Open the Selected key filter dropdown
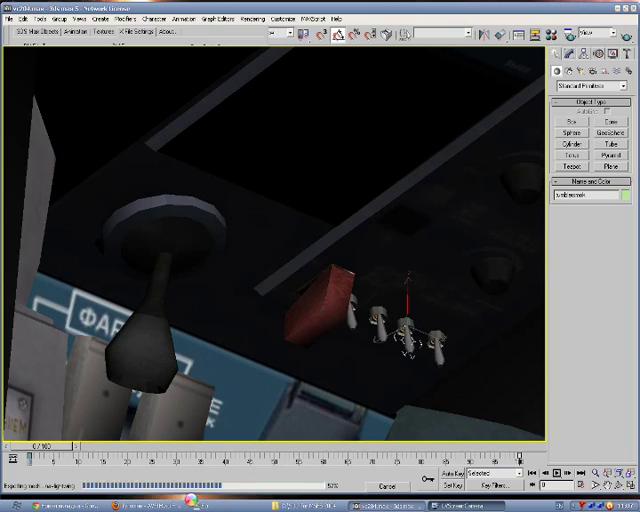 495,473
